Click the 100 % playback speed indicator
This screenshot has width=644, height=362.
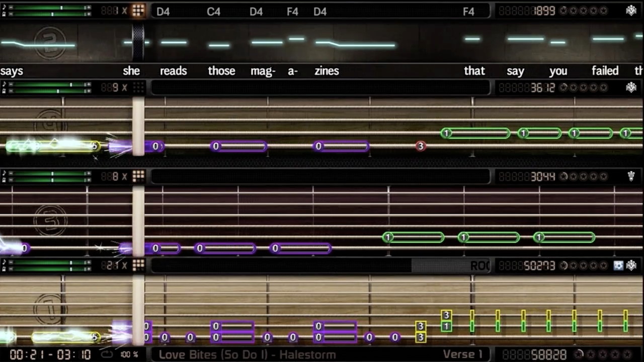click(129, 354)
